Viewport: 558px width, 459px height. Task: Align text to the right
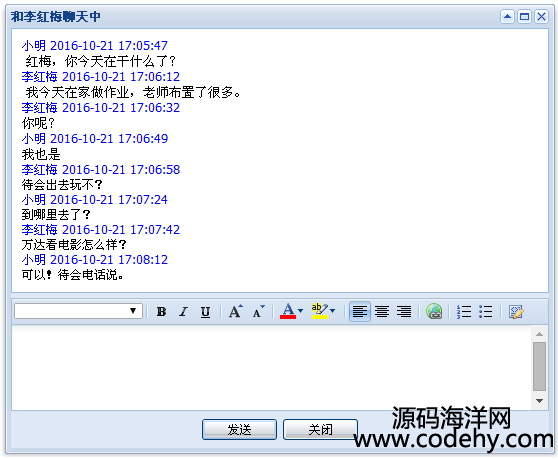pyautogui.click(x=404, y=312)
